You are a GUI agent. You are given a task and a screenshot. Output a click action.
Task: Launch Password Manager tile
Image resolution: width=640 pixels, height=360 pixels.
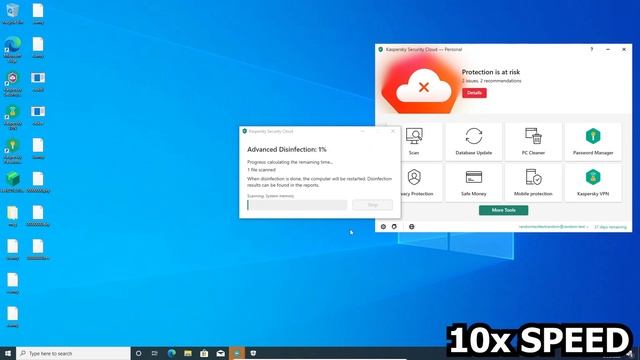point(593,142)
